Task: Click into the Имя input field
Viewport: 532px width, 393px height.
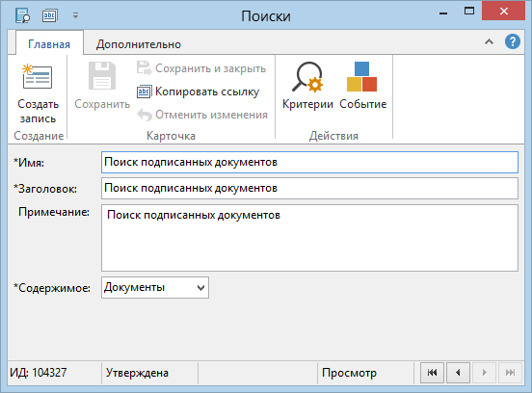Action: coord(309,163)
